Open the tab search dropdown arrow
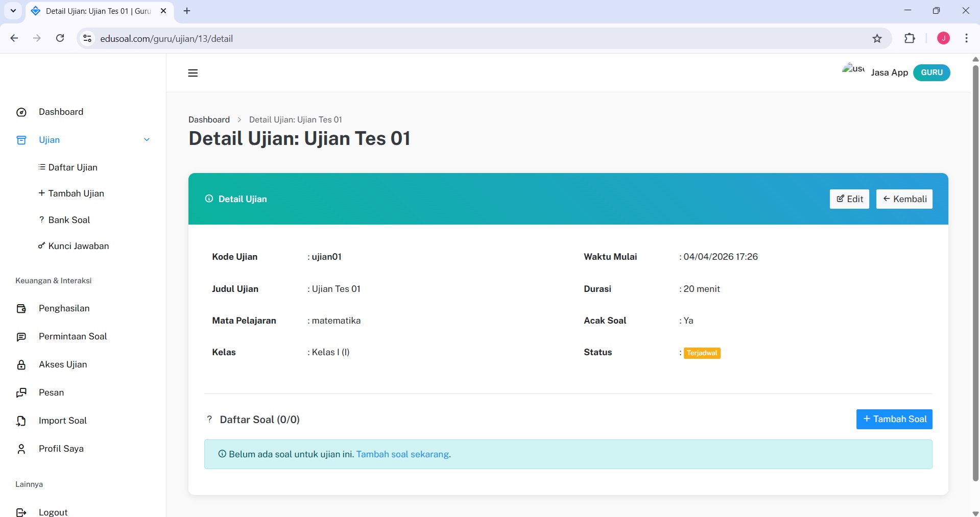Image resolution: width=980 pixels, height=517 pixels. [x=13, y=11]
